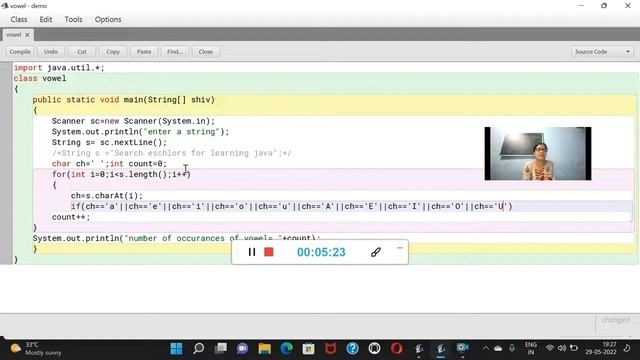This screenshot has width=640, height=360.
Task: Open the weather widget on taskbar
Action: (37, 349)
